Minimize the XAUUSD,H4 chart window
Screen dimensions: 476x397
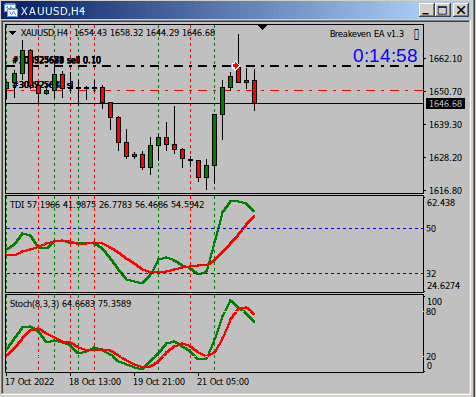tap(426, 10)
